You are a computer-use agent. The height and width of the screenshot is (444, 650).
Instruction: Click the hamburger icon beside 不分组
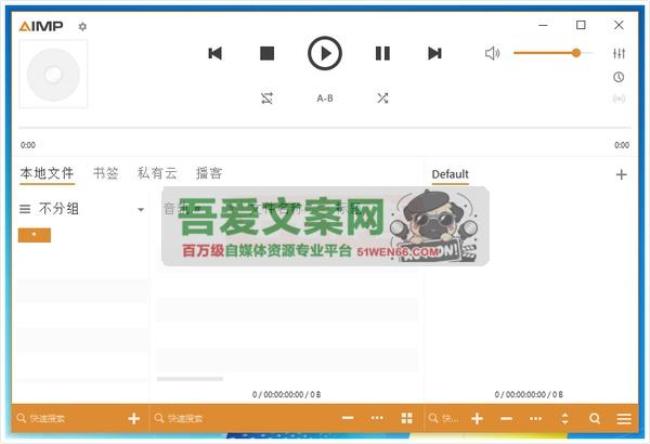tap(25, 209)
